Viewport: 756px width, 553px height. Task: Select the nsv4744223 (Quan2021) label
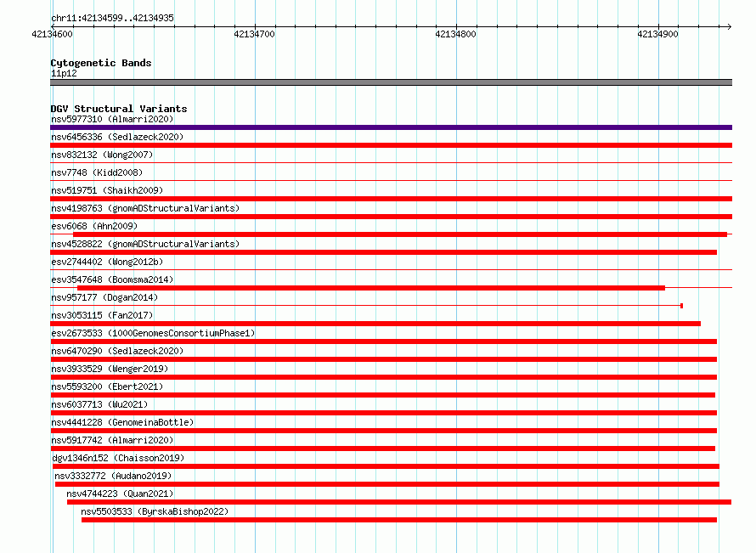(x=120, y=494)
